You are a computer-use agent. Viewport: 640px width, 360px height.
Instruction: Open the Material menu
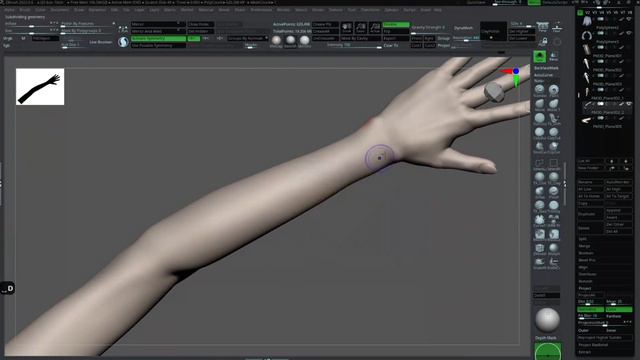point(205,9)
